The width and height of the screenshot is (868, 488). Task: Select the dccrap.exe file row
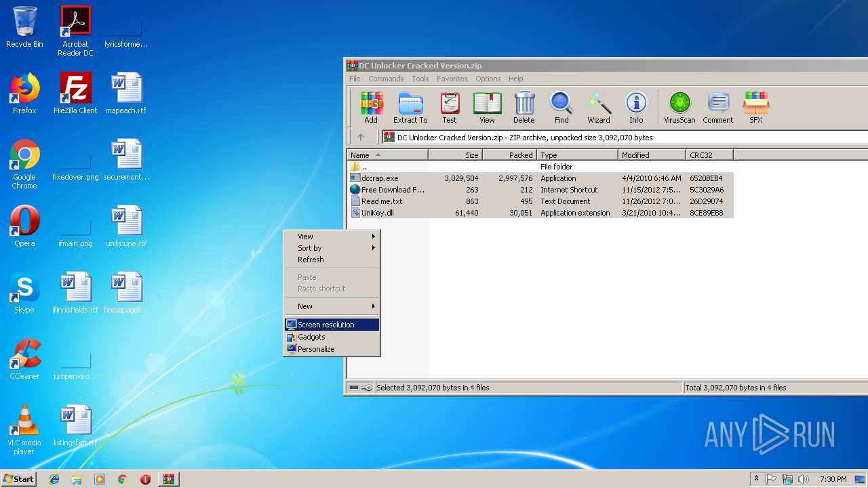pyautogui.click(x=540, y=178)
